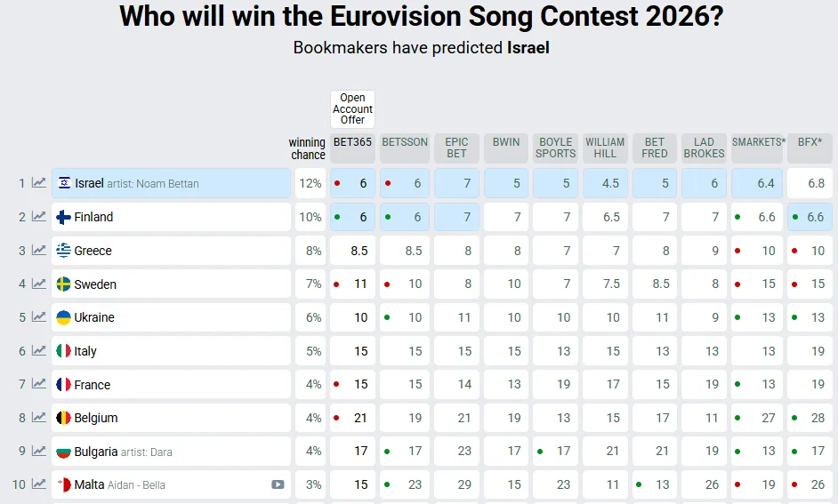838x504 pixels.
Task: Open the Malta entry link
Action: click(x=89, y=484)
